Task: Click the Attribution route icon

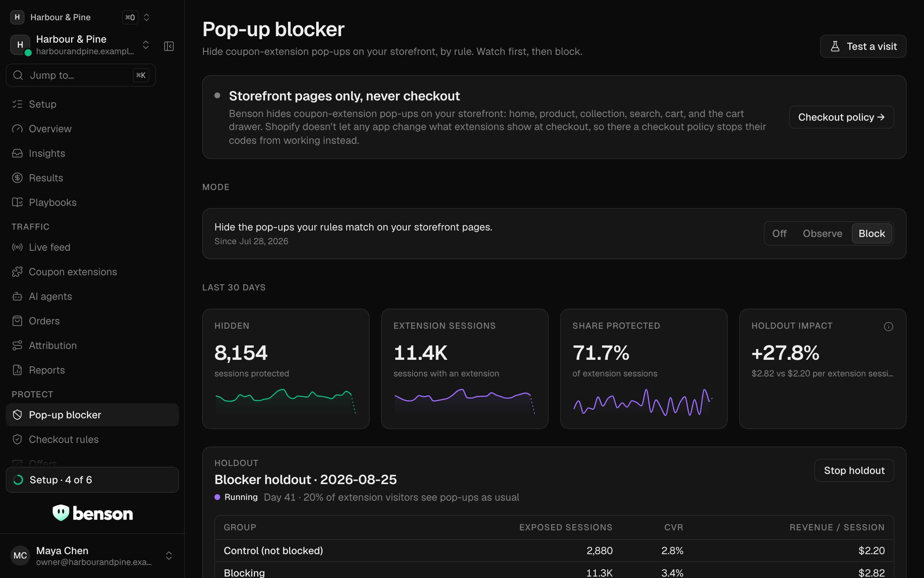Action: click(17, 346)
